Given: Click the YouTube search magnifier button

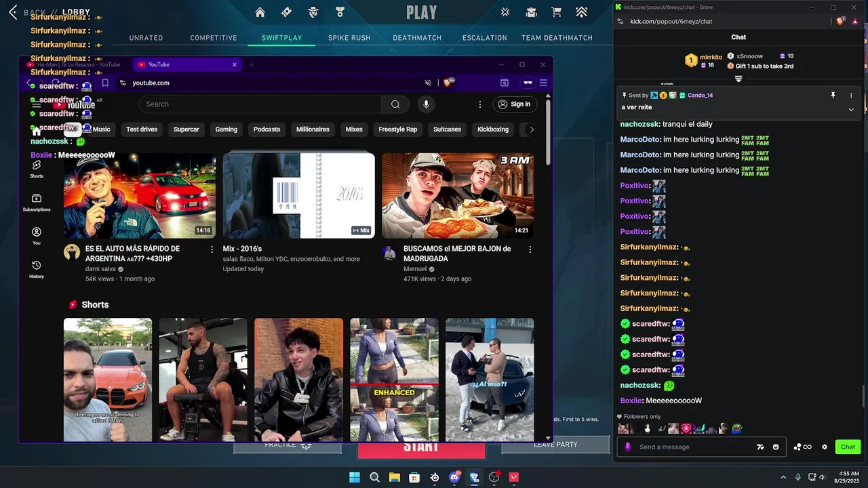Looking at the screenshot, I should tap(395, 104).
